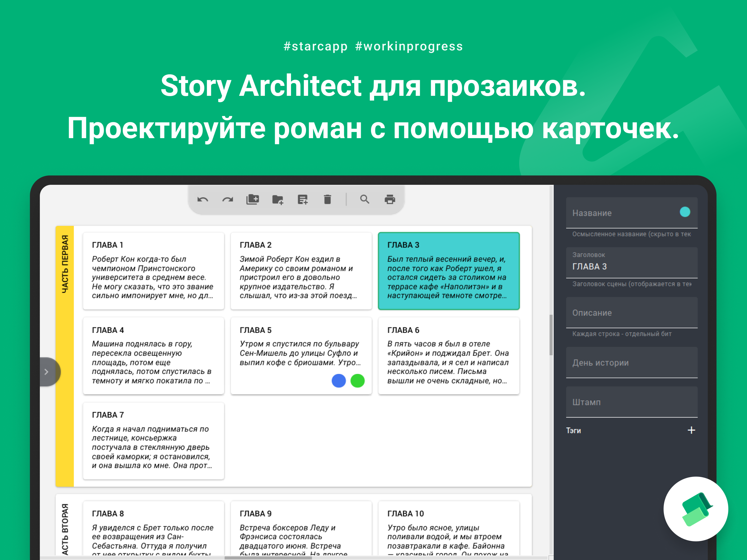The width and height of the screenshot is (747, 560).
Task: Click the hint text 'Каждая строка - отдельный бит'
Action: 622,334
